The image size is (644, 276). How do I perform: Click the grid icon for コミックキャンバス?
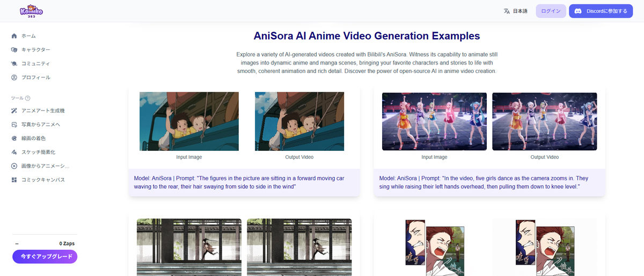coord(14,180)
